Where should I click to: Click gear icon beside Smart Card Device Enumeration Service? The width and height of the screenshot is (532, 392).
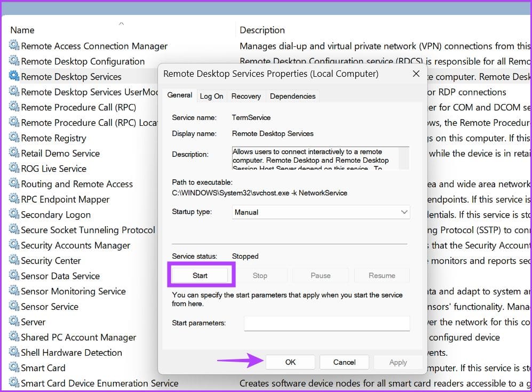(14, 382)
